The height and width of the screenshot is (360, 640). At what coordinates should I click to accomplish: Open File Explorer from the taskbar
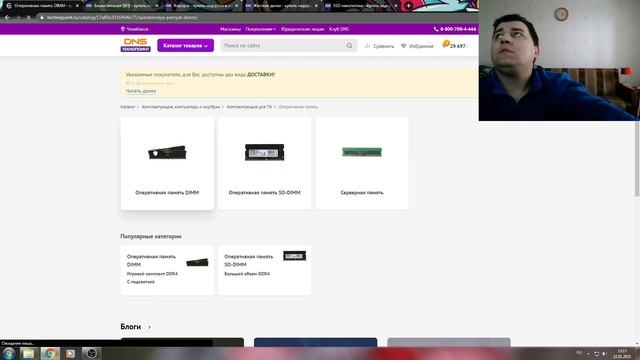click(28, 353)
